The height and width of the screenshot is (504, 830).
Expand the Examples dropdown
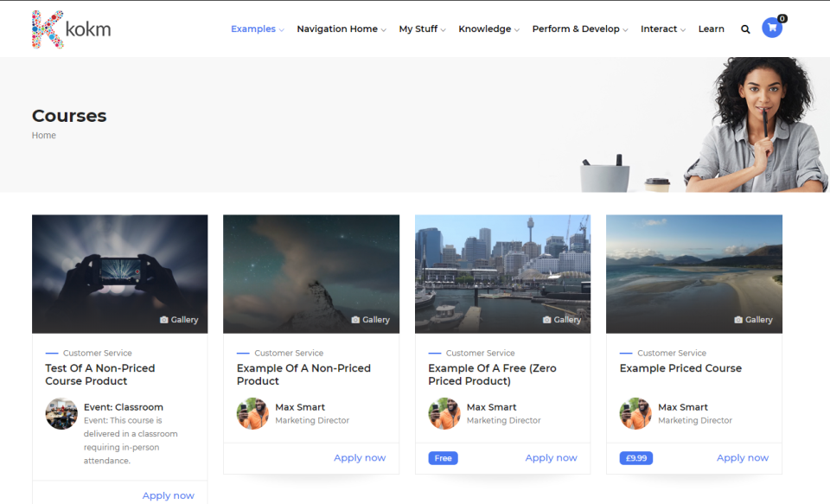click(x=253, y=29)
